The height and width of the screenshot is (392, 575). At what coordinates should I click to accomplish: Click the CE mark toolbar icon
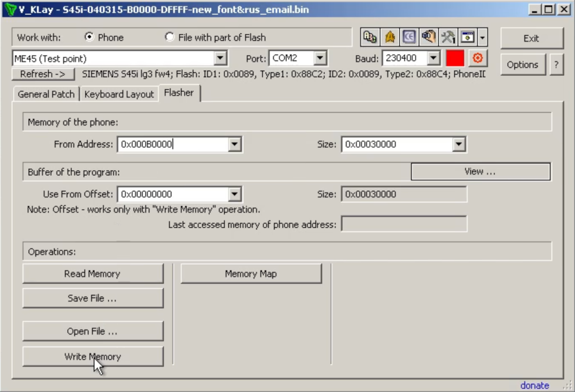[409, 37]
